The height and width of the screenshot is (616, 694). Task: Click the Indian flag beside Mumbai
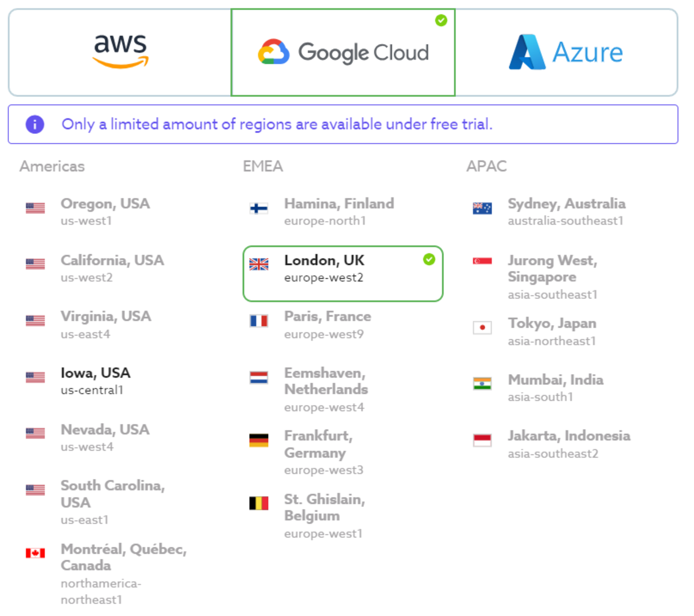coord(482,384)
